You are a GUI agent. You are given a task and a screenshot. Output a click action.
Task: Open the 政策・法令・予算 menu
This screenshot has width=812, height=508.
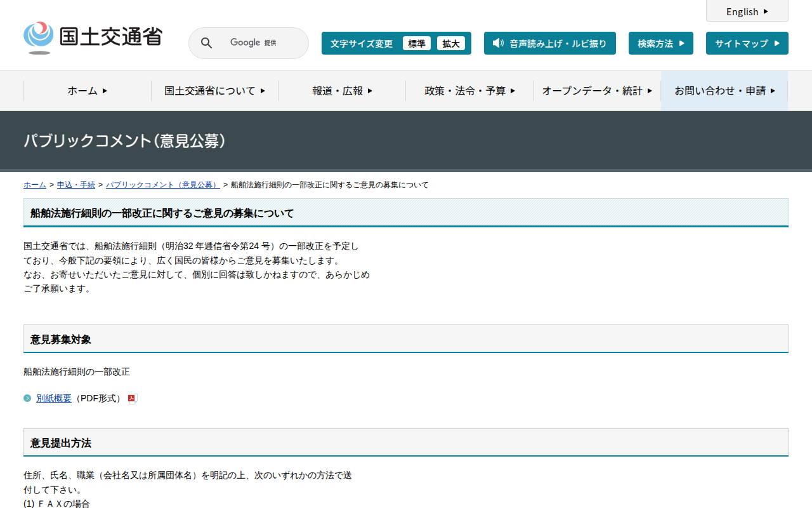tap(470, 91)
